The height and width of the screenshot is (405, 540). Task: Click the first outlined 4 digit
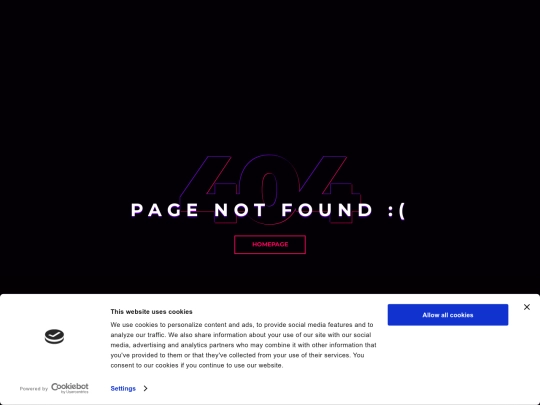coord(209,190)
